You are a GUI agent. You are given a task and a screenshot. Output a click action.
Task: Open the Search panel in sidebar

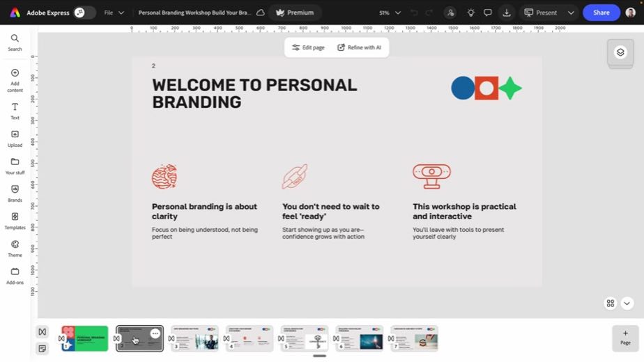15,42
